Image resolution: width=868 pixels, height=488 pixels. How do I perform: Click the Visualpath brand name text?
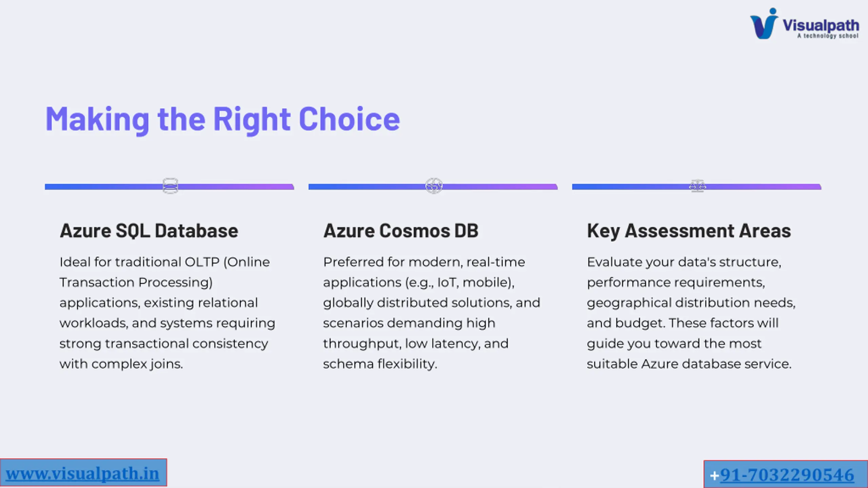[x=821, y=25]
